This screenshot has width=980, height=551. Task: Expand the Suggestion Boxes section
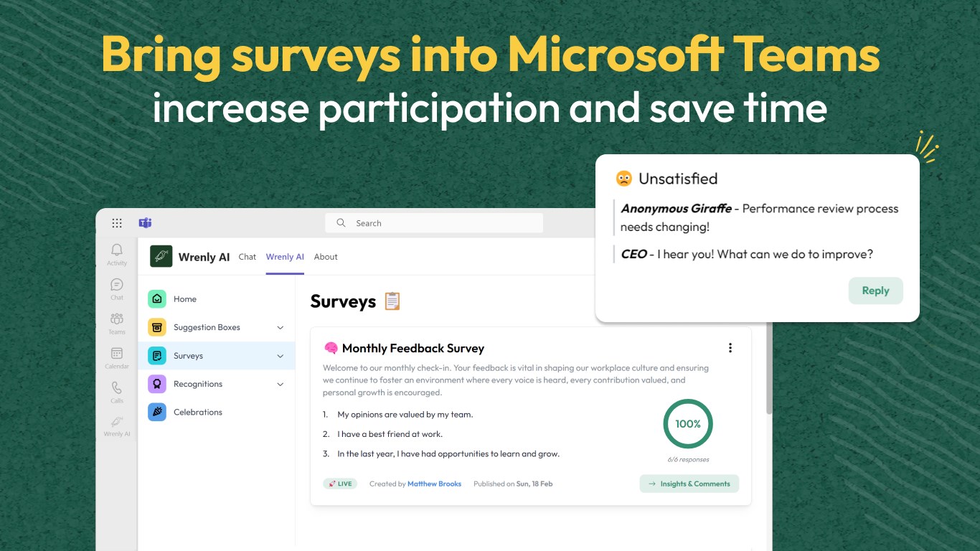point(281,328)
